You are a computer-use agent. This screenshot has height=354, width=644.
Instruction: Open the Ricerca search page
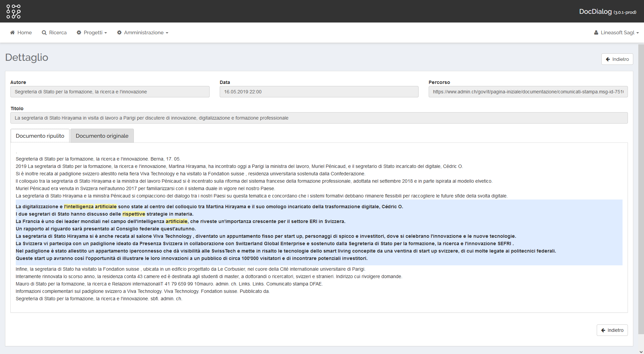tap(58, 33)
